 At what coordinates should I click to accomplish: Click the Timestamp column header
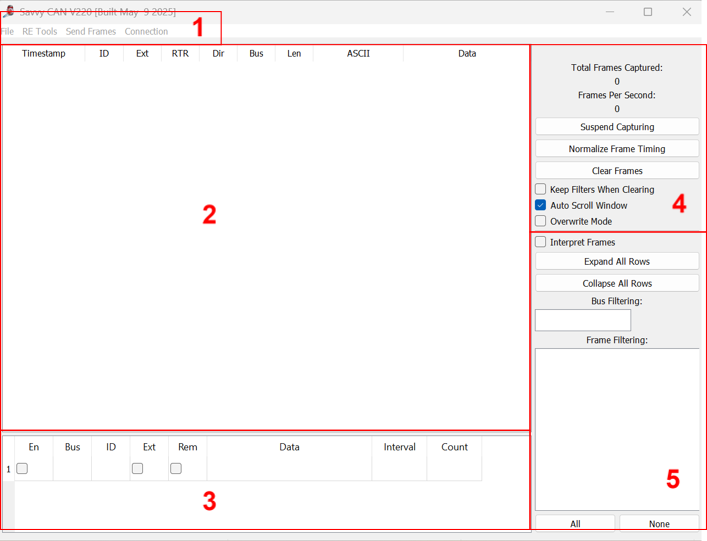tap(44, 54)
